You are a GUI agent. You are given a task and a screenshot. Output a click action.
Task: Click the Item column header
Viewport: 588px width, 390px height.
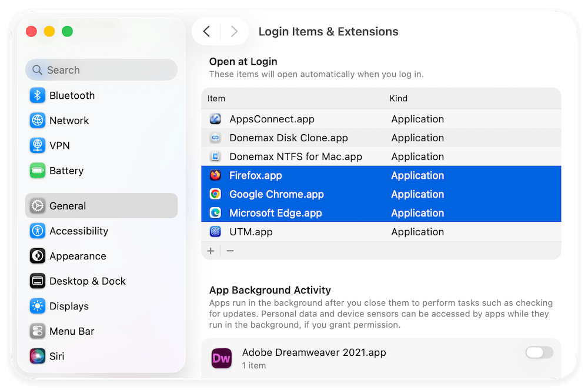coord(216,98)
